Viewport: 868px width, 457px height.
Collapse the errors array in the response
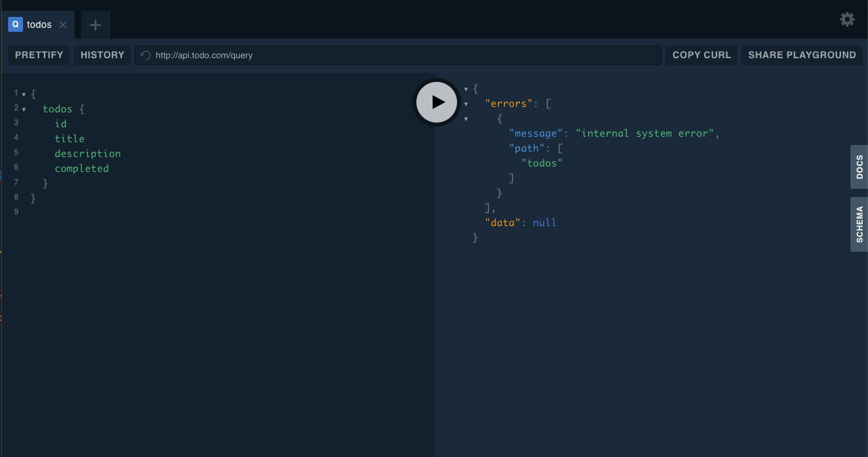465,103
